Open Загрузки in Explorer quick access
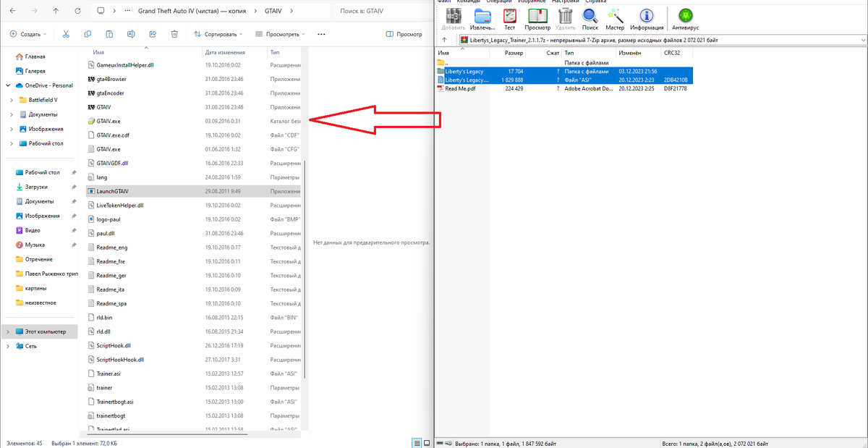Screen dimensions: 868x448 36,187
